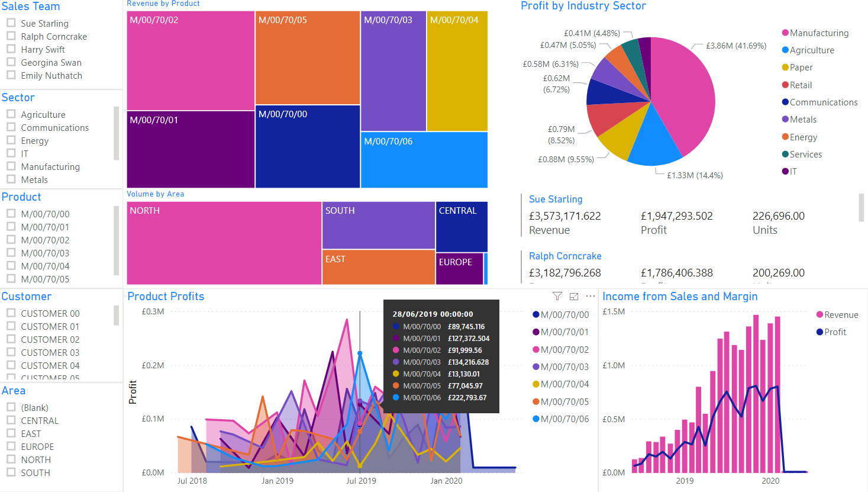This screenshot has width=868, height=492.
Task: Click the Energy legend color marker
Action: point(785,137)
